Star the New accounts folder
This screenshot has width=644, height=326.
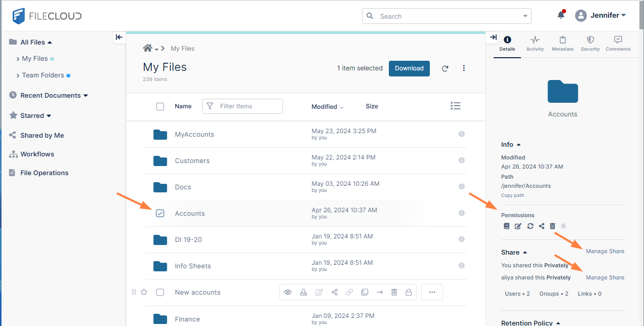tap(144, 292)
